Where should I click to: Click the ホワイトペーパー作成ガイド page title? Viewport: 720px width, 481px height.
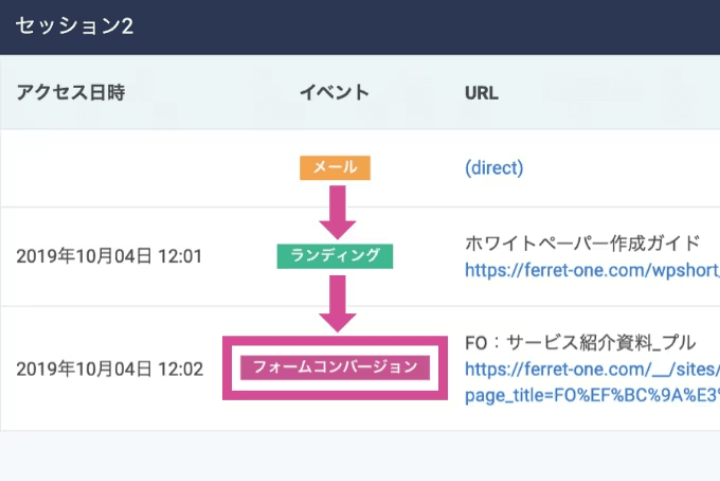tap(581, 243)
